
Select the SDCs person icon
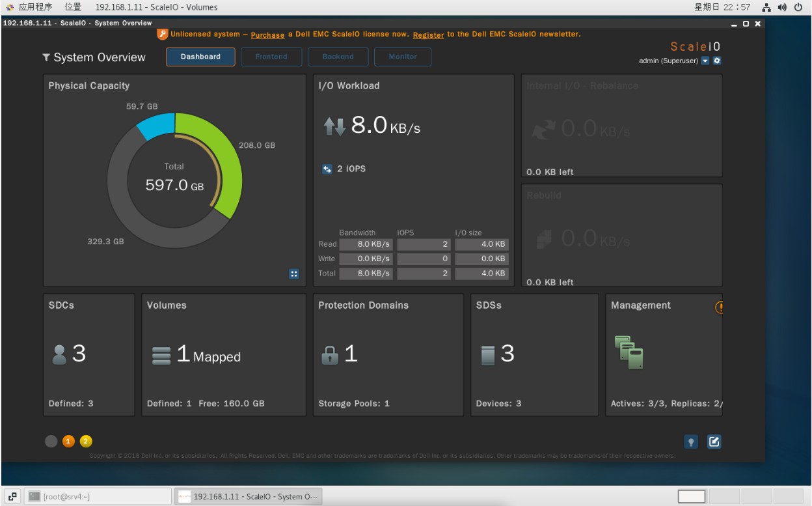[59, 354]
